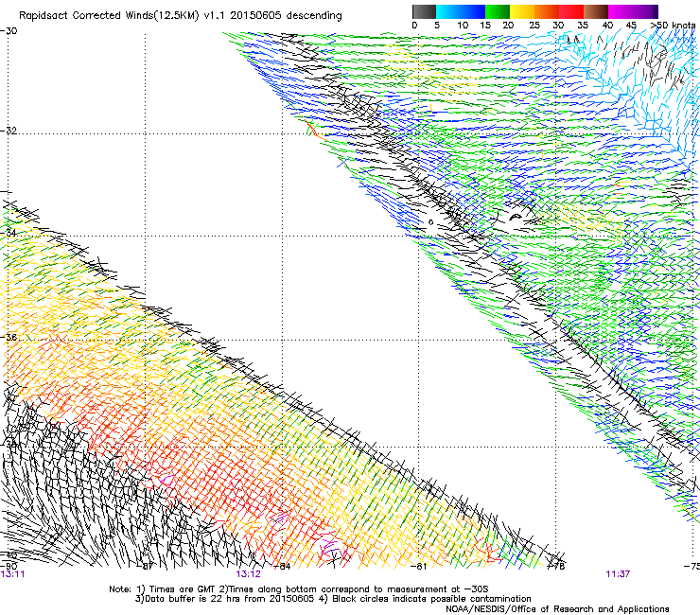Click the -36 latitude axis label

(9, 337)
